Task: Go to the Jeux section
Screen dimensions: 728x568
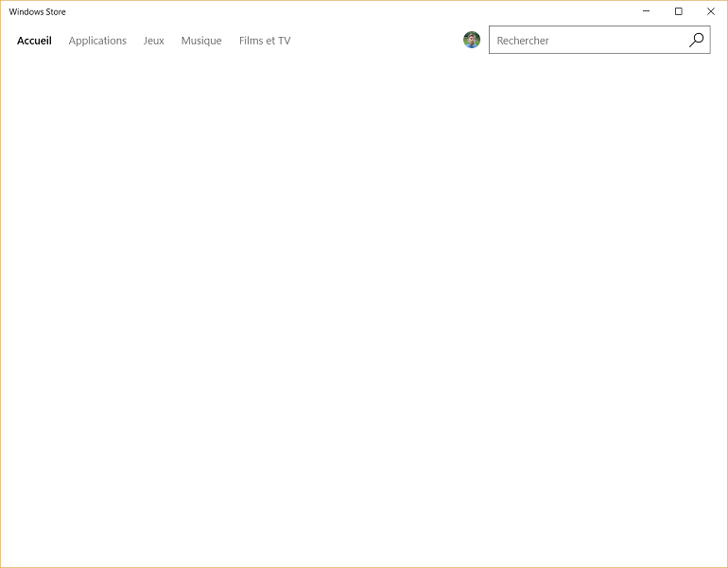Action: [x=154, y=41]
